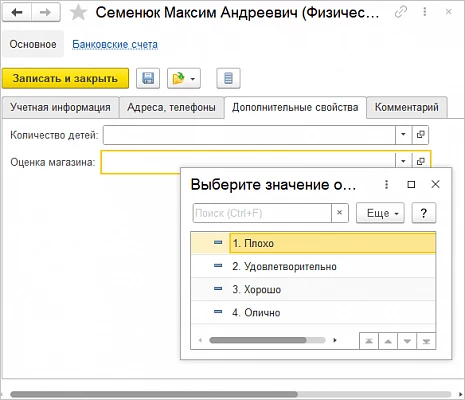The width and height of the screenshot is (465, 400).
Task: Select the value 1. Плохо
Action: point(313,243)
